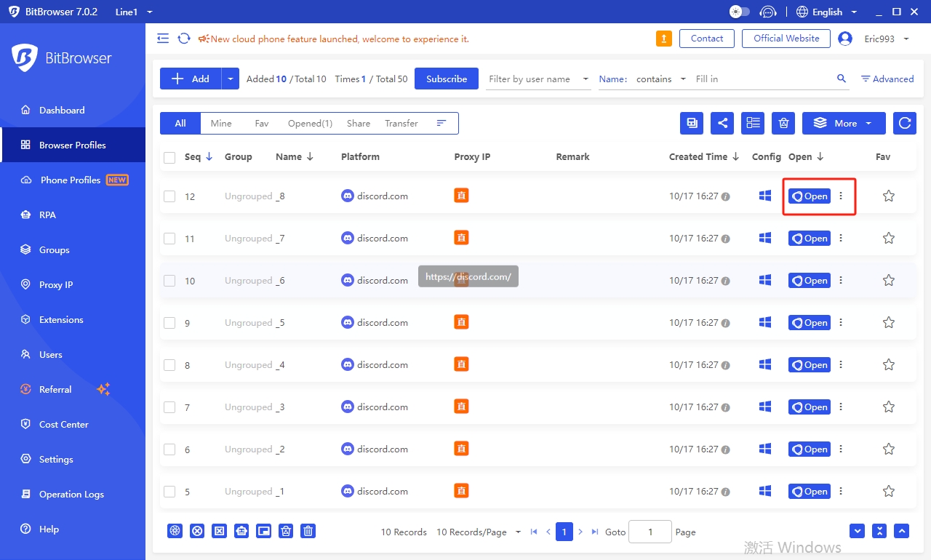Toggle the light/dark theme switch
The width and height of the screenshot is (931, 560).
point(740,12)
